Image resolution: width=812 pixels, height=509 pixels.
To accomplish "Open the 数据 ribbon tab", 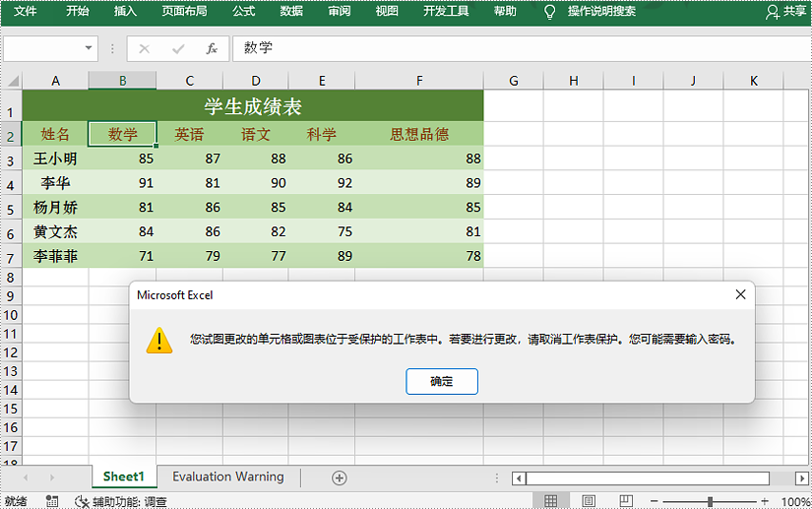I will (x=291, y=12).
